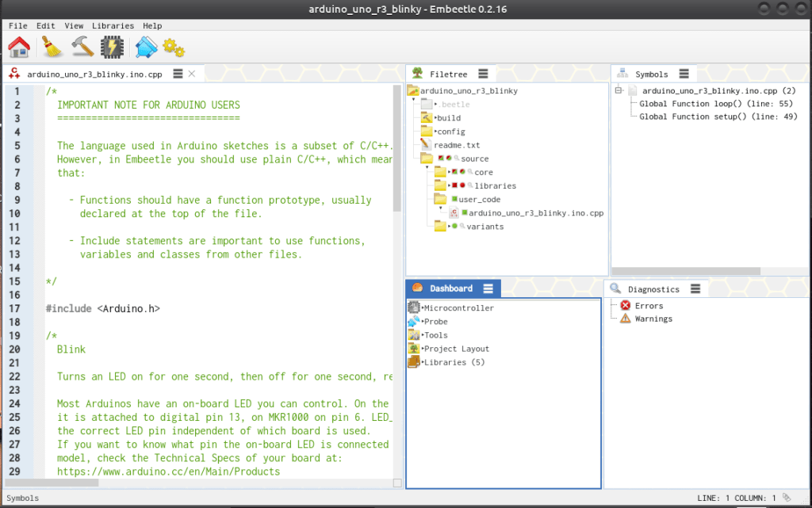Screen dimensions: 812x508
Task: Click the readme.txt pencil file icon
Action: (426, 145)
